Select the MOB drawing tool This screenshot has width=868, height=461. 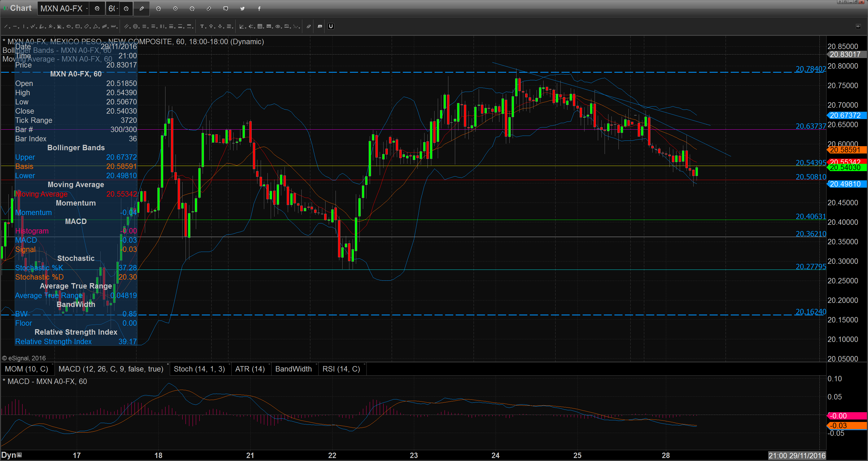pyautogui.click(x=269, y=26)
